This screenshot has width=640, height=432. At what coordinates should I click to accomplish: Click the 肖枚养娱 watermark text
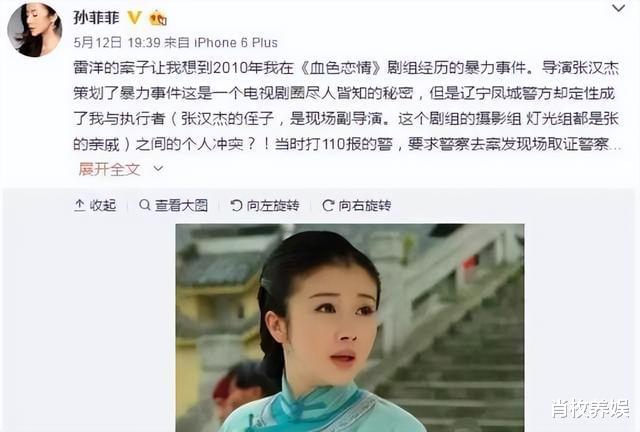(591, 409)
